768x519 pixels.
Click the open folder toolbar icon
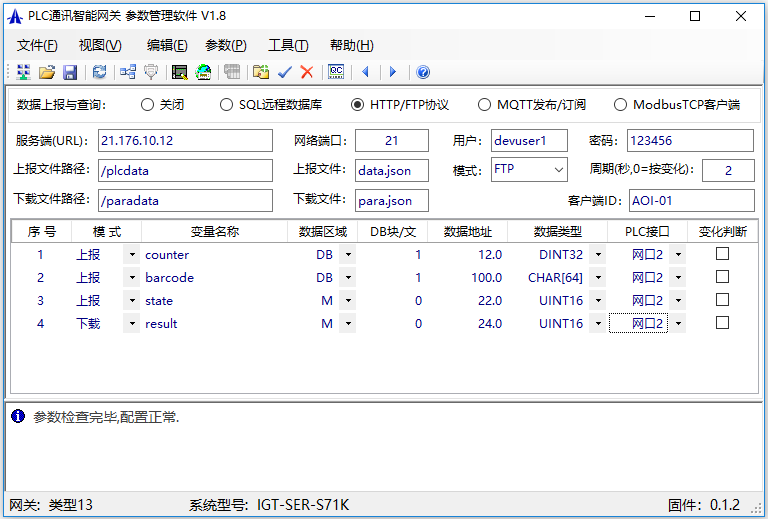pyautogui.click(x=46, y=72)
